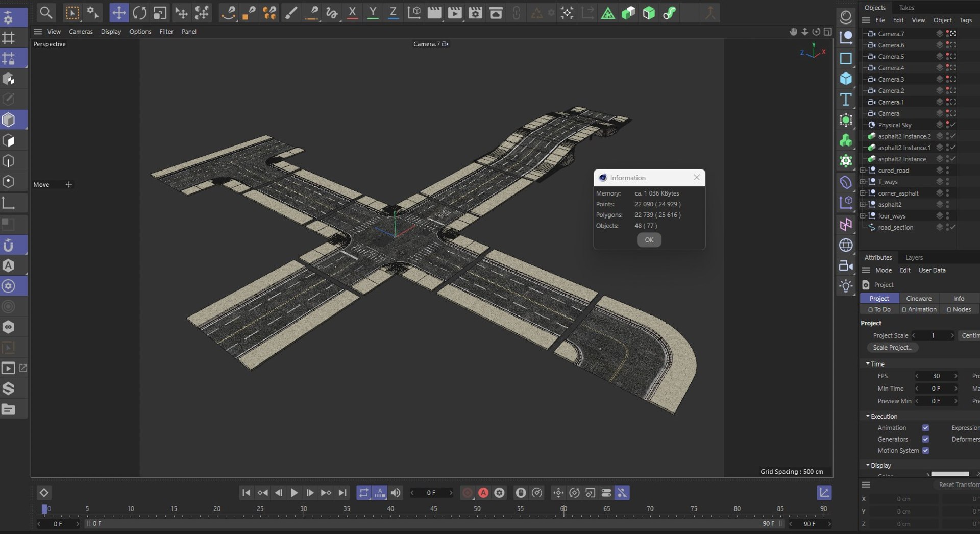Image resolution: width=980 pixels, height=534 pixels.
Task: Click the FPS value field
Action: [x=936, y=376]
